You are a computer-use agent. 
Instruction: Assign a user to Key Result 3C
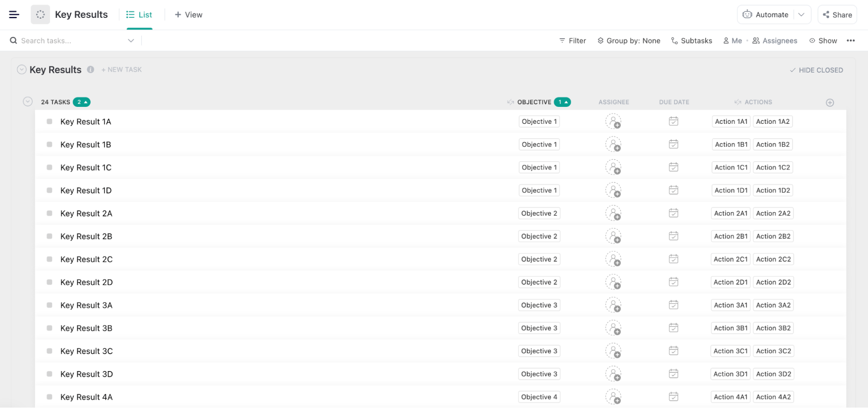point(613,351)
